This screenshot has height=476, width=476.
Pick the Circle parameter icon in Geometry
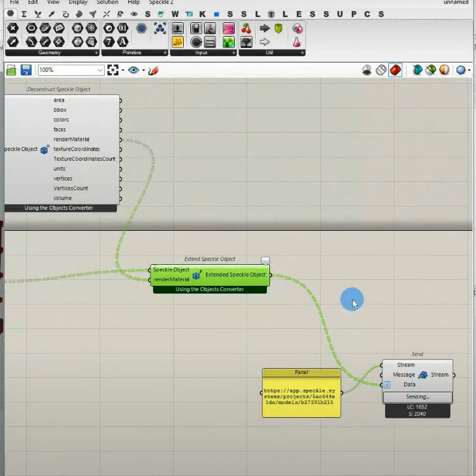31,29
